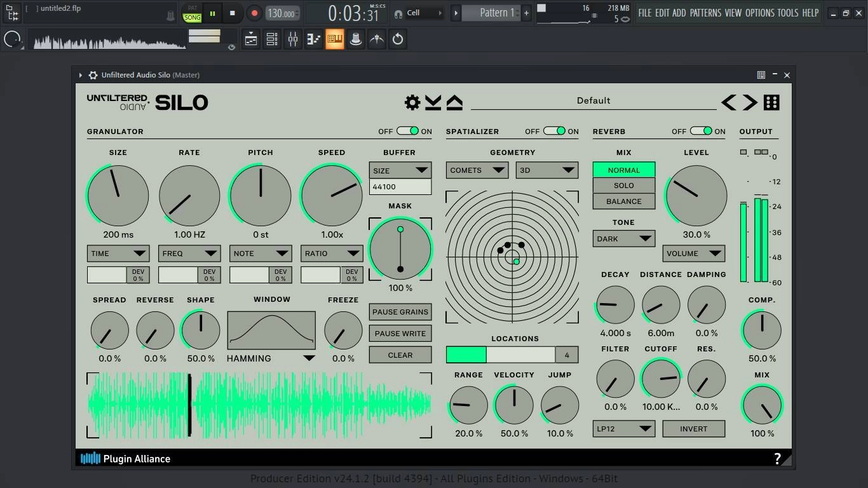Click the help question mark in Silo

tap(777, 459)
